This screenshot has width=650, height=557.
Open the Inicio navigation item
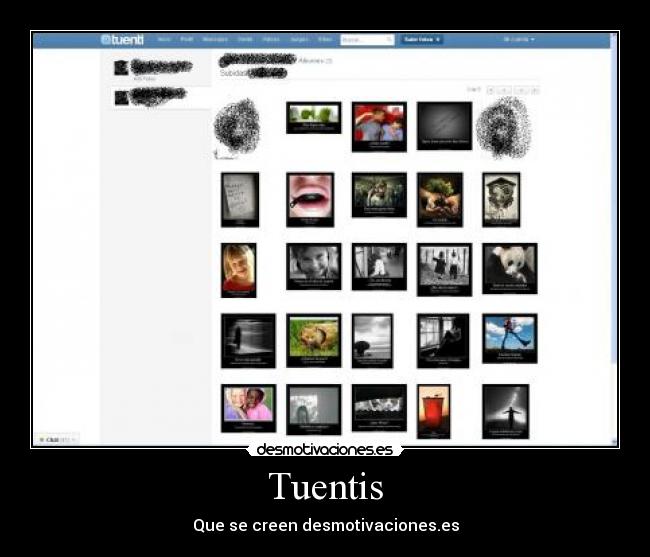click(164, 39)
